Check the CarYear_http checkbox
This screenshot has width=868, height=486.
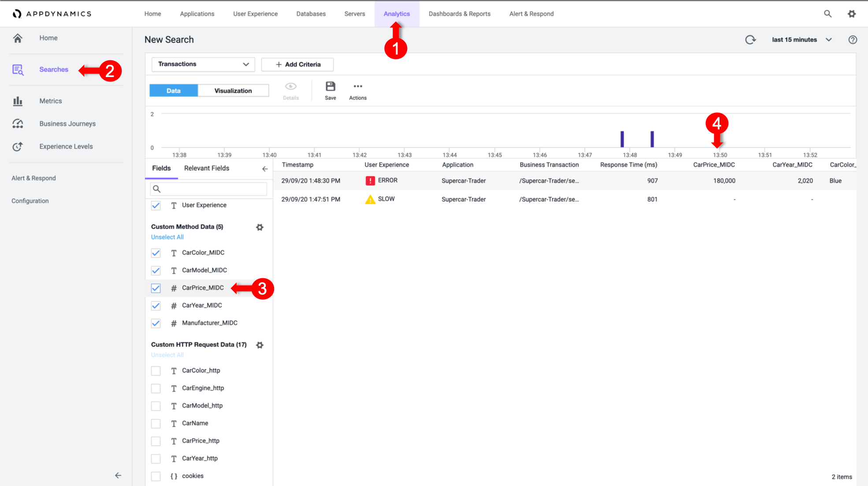point(156,459)
